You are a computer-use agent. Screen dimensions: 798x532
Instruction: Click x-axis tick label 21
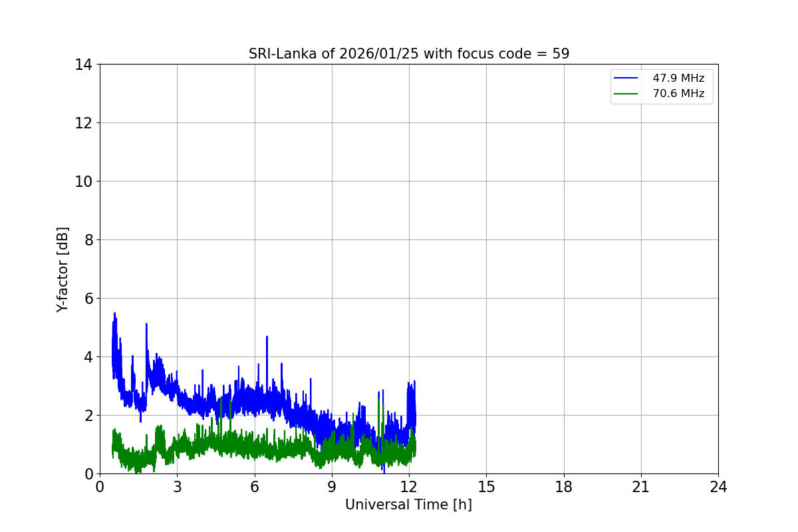(x=641, y=487)
